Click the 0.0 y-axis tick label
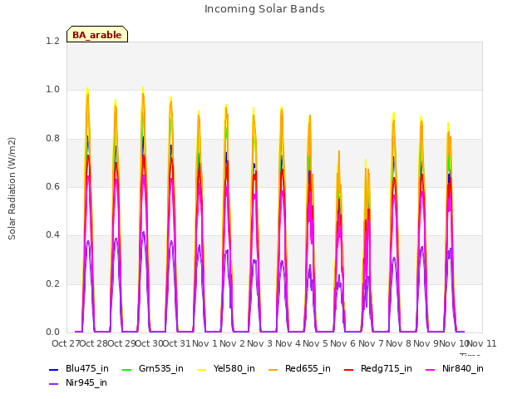This screenshot has height=399, width=532. tap(52, 332)
